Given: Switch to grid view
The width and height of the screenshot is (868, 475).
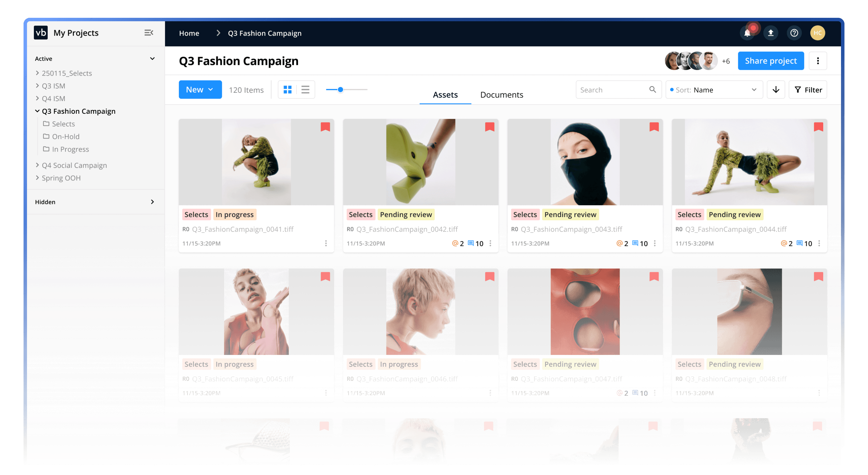Looking at the screenshot, I should (287, 90).
